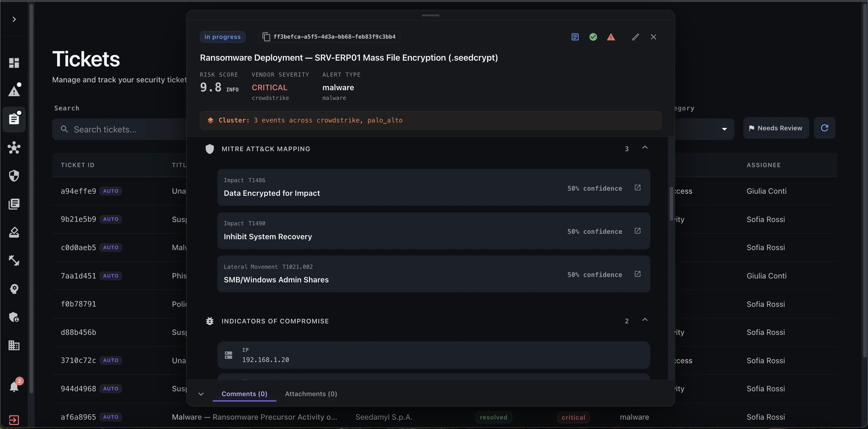Click the 'in progress' status badge
This screenshot has height=429, width=868.
[222, 37]
